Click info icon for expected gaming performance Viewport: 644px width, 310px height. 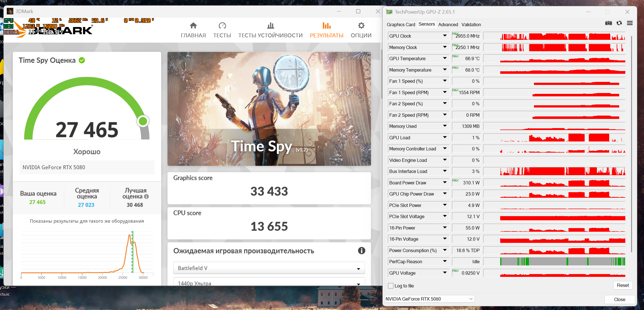click(361, 251)
